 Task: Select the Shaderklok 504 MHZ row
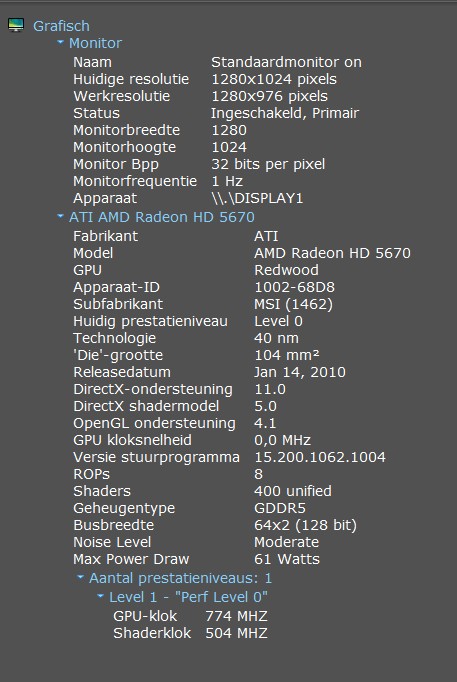coord(190,633)
